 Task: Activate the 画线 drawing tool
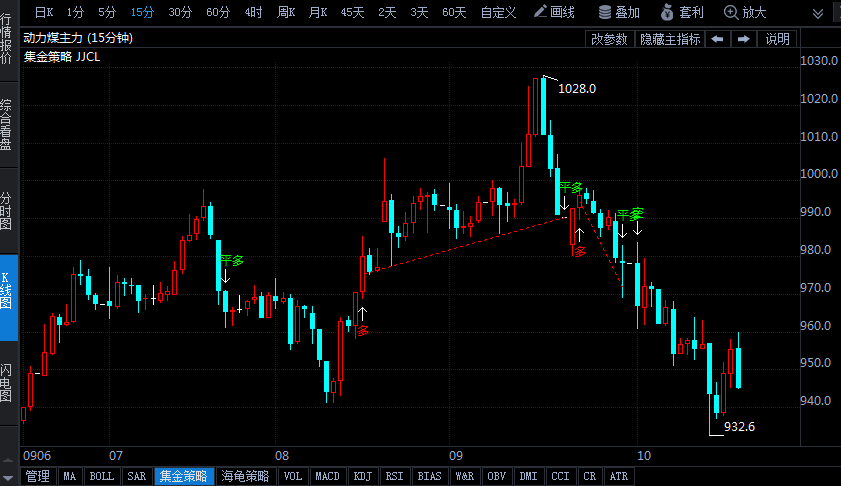(x=555, y=12)
